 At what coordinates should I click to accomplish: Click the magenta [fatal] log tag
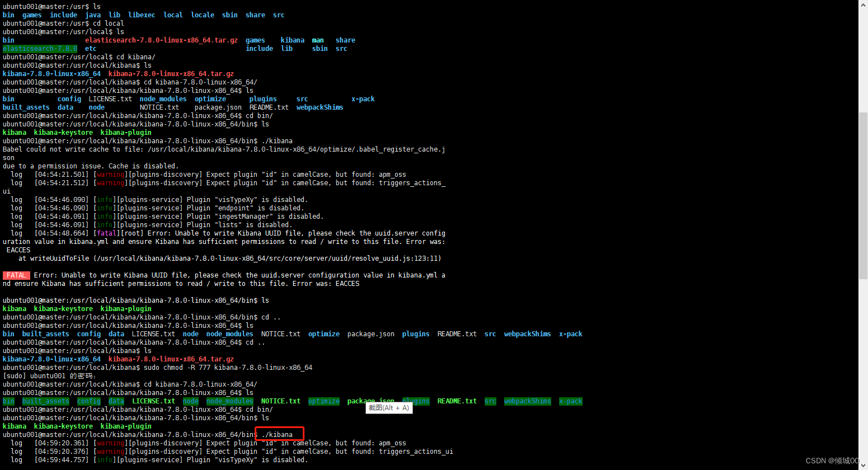click(x=105, y=233)
